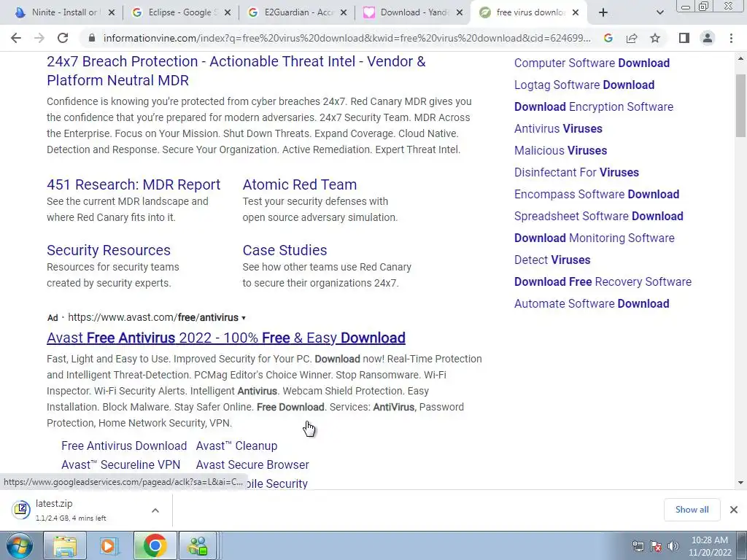Select Malicious Viruses related search
747x560 pixels.
[x=560, y=150]
